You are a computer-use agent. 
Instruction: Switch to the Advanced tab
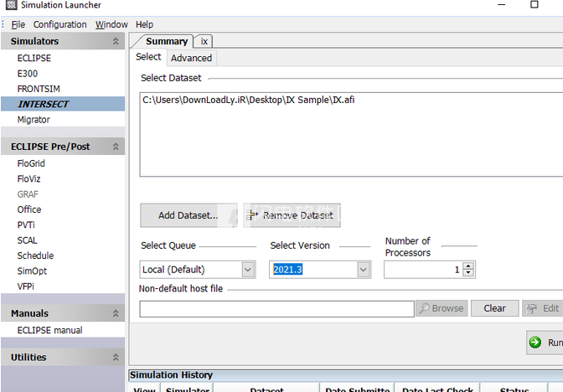point(191,58)
